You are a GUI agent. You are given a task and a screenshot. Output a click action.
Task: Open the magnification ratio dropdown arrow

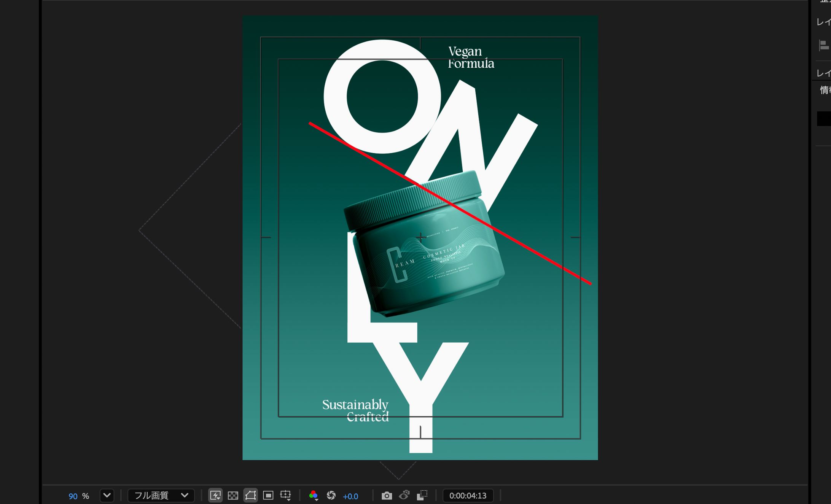107,496
